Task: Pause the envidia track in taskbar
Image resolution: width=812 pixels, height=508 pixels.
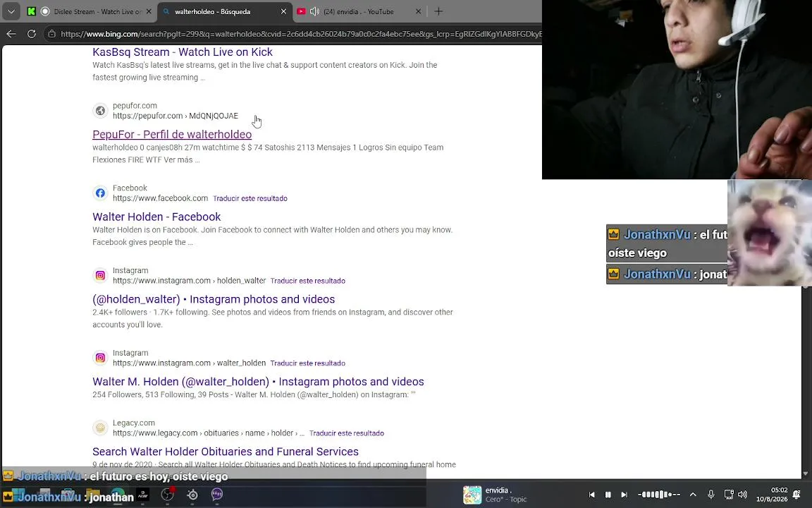Action: point(608,495)
